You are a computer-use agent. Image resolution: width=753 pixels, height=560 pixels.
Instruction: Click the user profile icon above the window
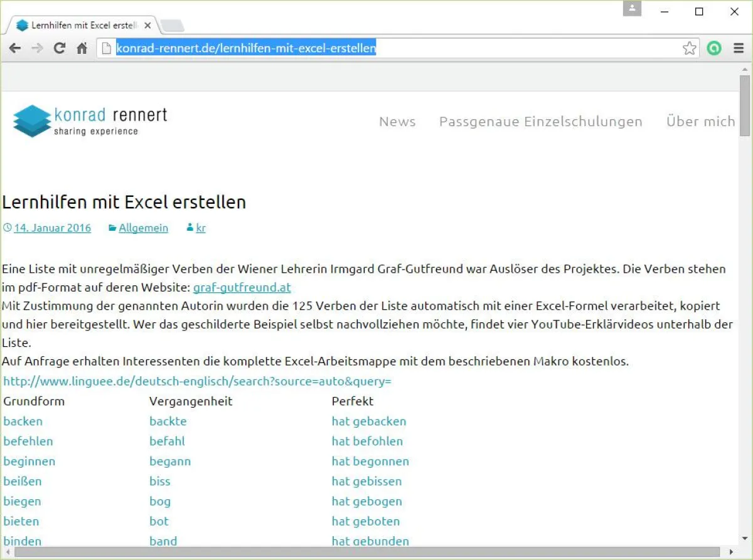[632, 9]
